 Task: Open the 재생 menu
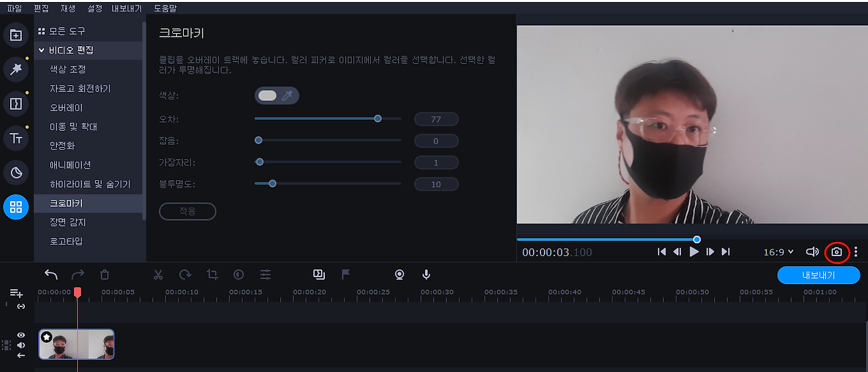pos(68,9)
